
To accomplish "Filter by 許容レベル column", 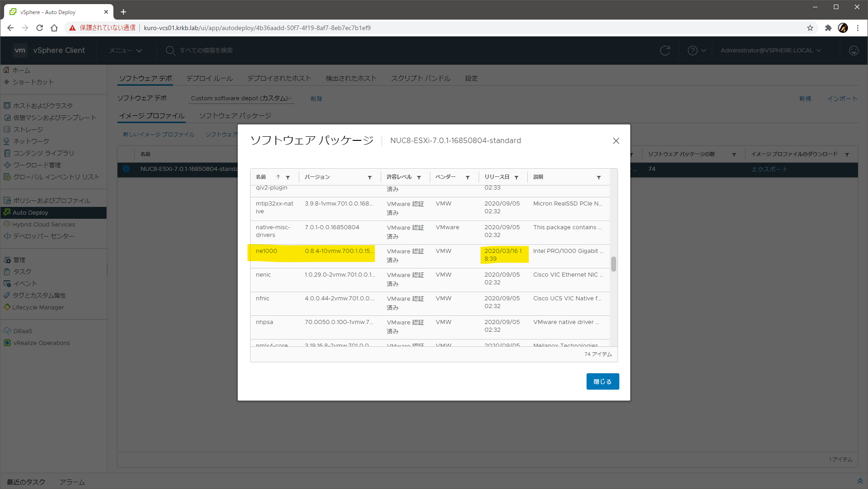I will click(419, 177).
